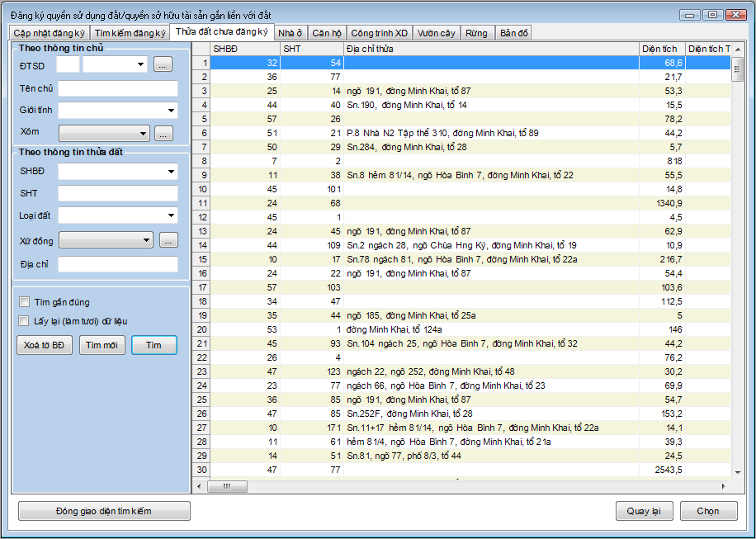The width and height of the screenshot is (756, 539).
Task: Click the vertical scrollbar down arrow
Action: pos(738,472)
